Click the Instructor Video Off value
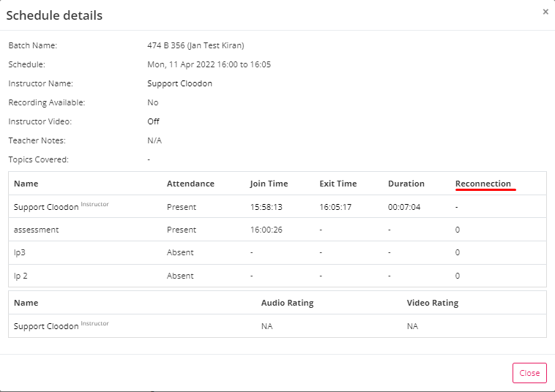 [x=153, y=121]
